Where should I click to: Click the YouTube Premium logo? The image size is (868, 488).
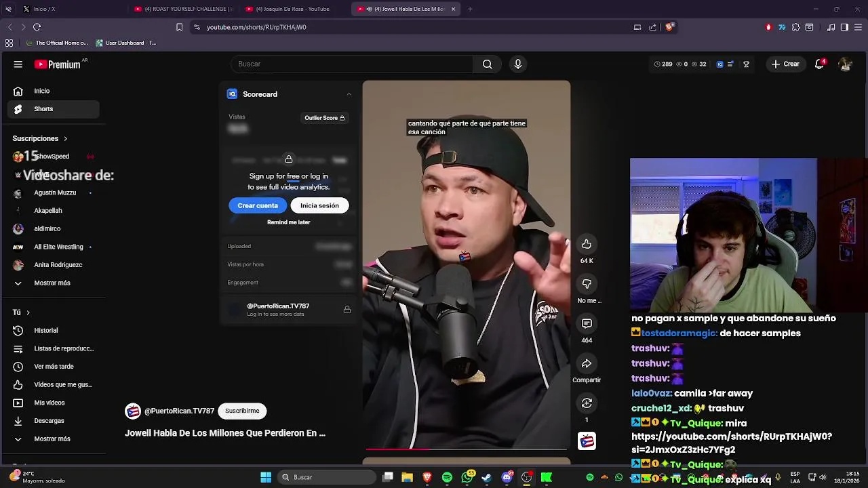(x=58, y=64)
